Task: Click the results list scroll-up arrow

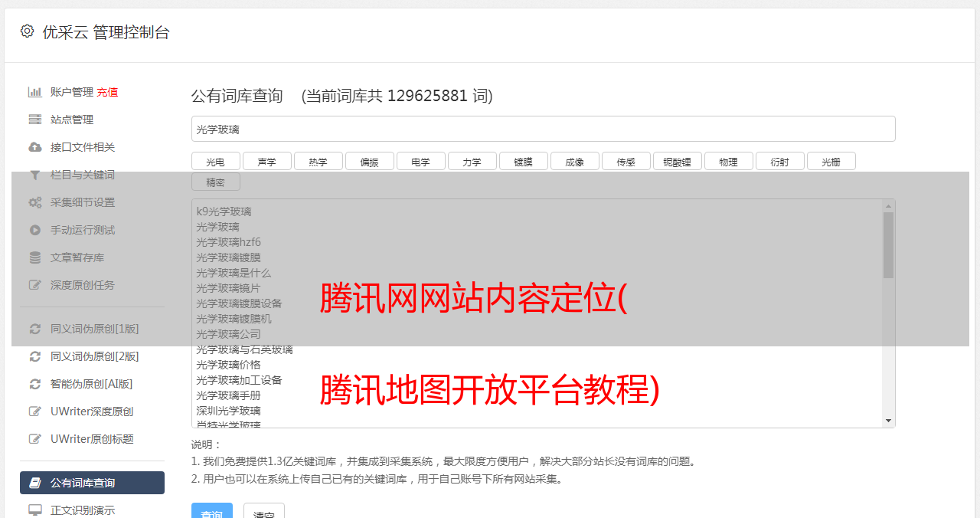Action: (x=888, y=205)
